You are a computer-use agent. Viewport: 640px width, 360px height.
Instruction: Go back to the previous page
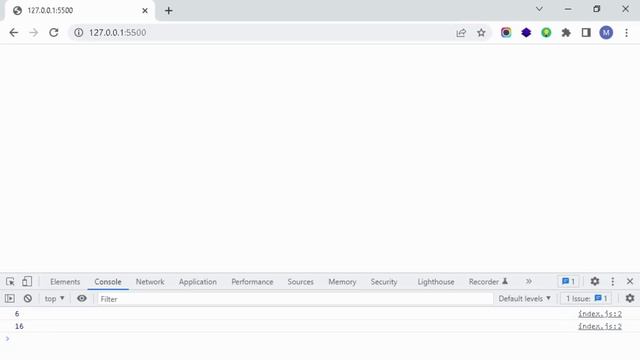[13, 33]
